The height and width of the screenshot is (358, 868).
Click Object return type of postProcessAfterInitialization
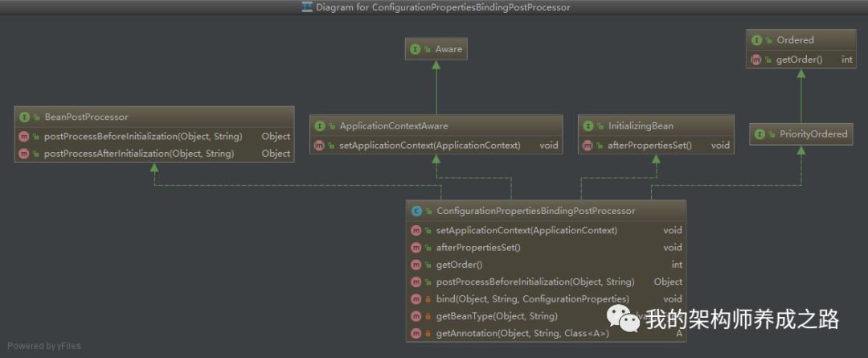276,154
